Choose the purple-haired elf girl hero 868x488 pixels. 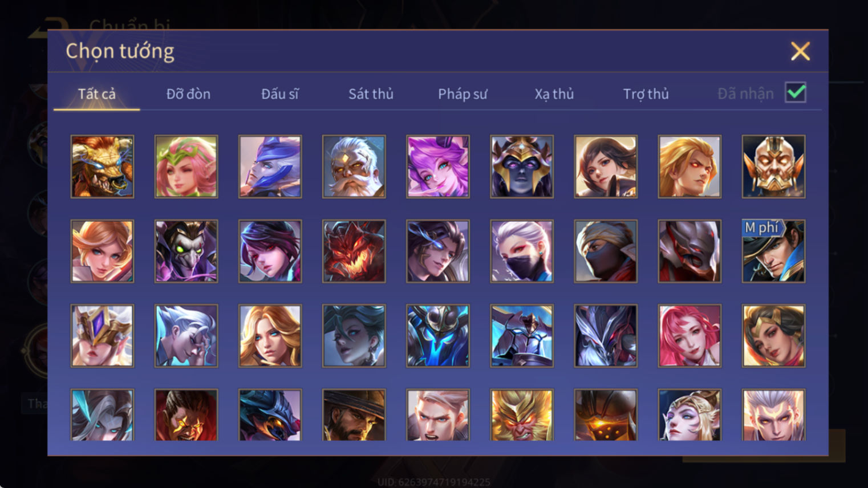[x=438, y=166]
